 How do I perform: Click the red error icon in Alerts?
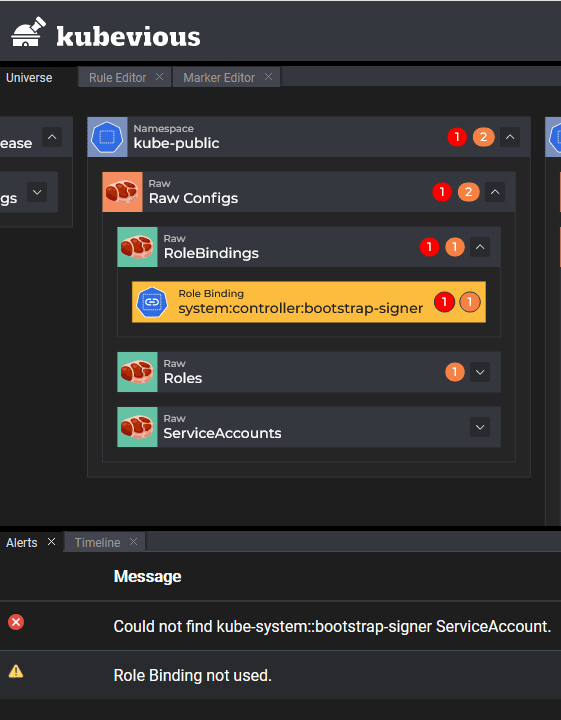pos(16,622)
